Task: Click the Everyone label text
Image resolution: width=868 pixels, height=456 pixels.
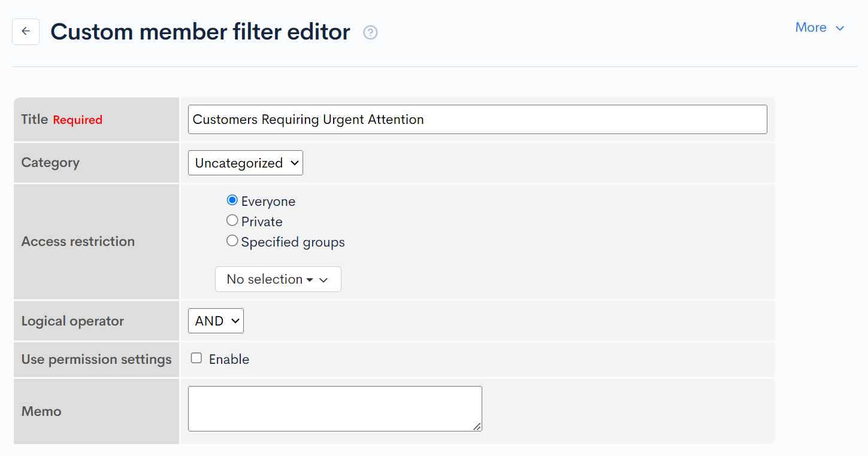Action: tap(268, 202)
